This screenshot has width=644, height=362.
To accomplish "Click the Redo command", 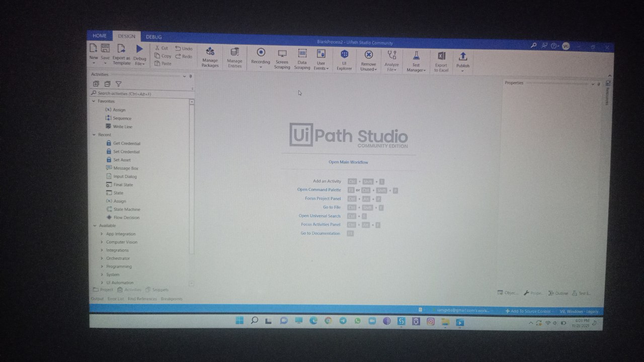I will click(184, 56).
